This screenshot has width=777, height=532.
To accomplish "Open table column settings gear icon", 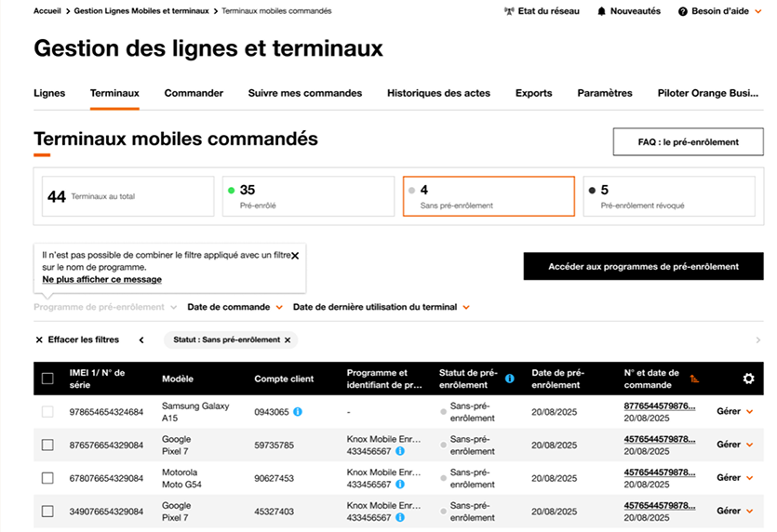I will [x=748, y=379].
